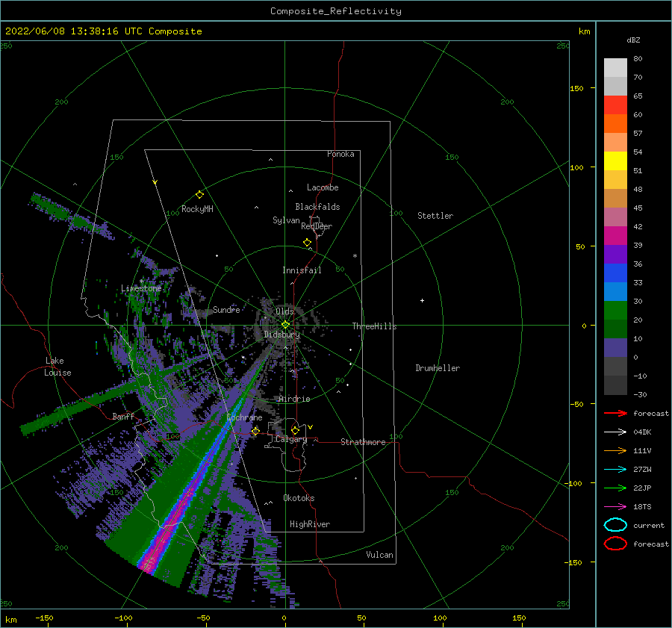672x628 pixels.
Task: Click the green 22JP arrow icon
Action: click(615, 488)
